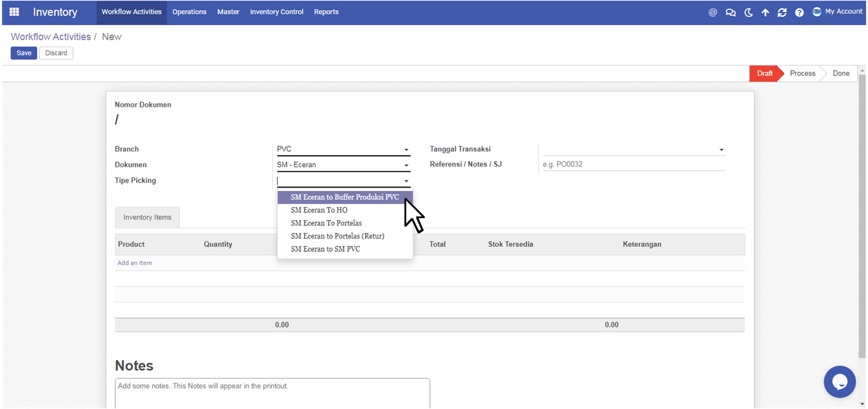This screenshot has height=409, width=868.
Task: Open the live chat bubble widget
Action: click(839, 382)
